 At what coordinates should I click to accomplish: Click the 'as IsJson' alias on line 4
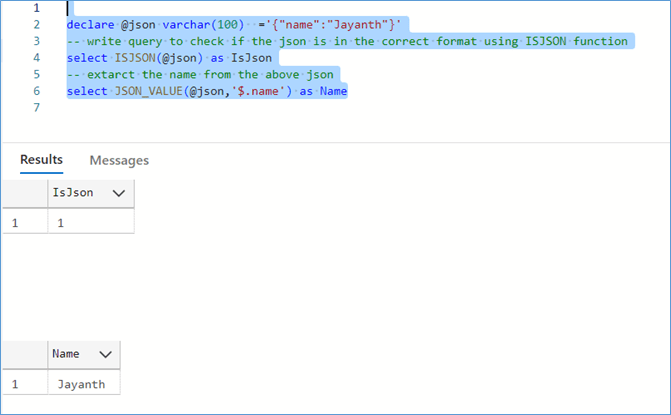241,58
